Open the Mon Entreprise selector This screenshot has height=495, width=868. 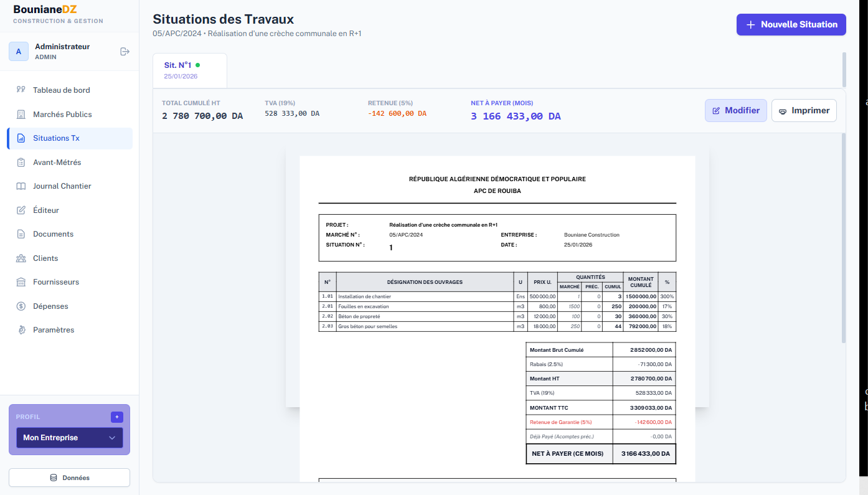coord(69,438)
